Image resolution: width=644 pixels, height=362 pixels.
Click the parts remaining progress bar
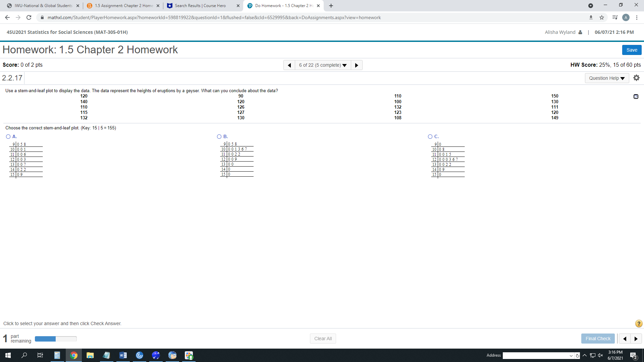tap(56, 339)
